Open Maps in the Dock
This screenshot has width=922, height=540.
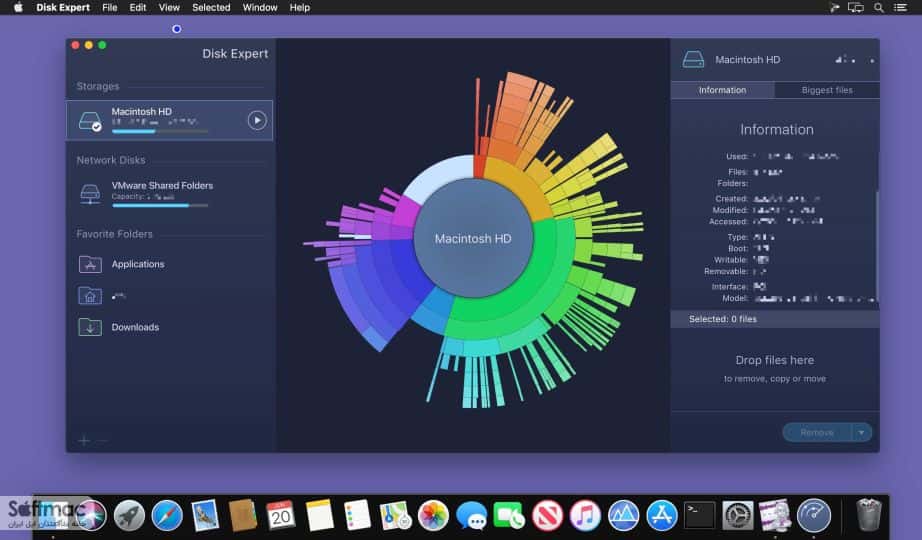tap(395, 516)
